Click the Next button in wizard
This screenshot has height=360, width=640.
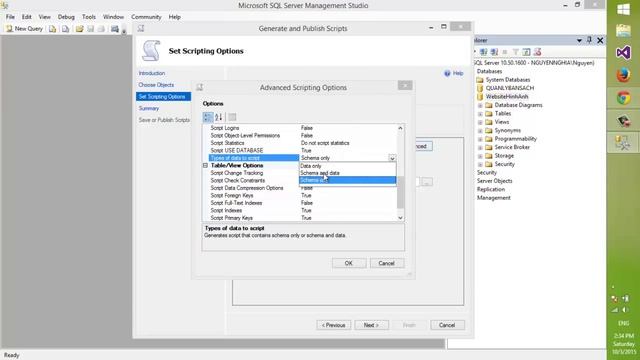pyautogui.click(x=371, y=325)
